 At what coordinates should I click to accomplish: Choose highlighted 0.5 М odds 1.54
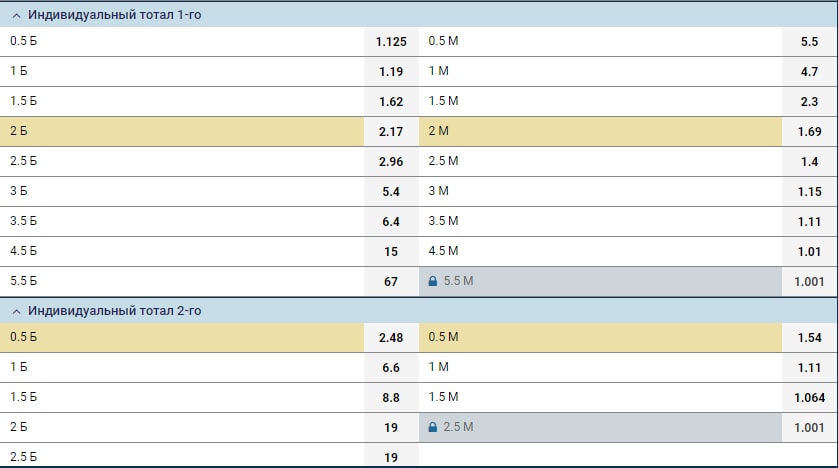pyautogui.click(x=809, y=338)
